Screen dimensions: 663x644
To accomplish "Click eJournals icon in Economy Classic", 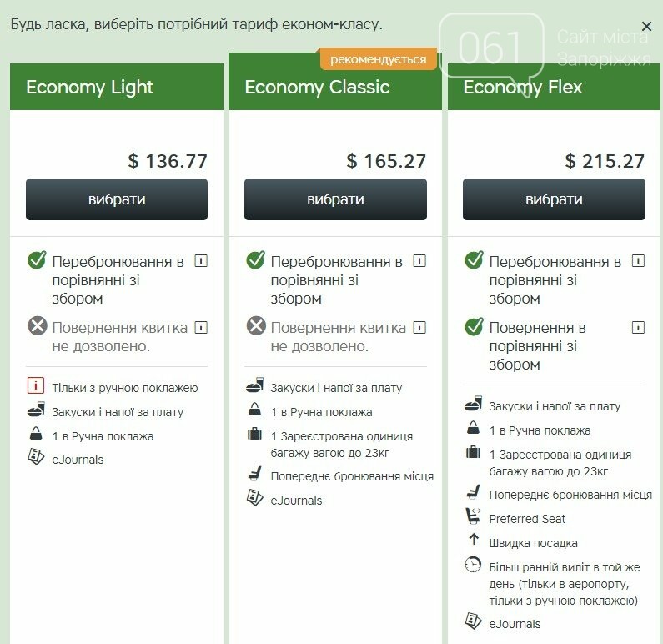I will (x=254, y=498).
